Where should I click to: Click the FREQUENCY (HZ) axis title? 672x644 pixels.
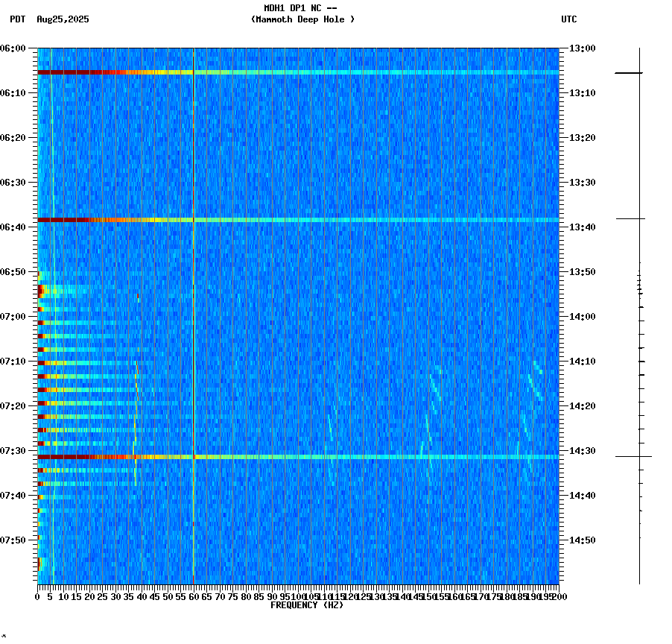307,604
